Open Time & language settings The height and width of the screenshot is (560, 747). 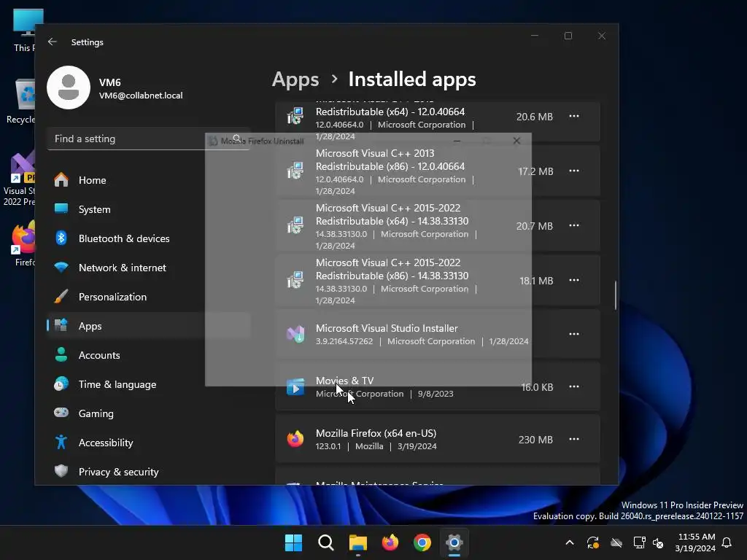click(x=149, y=384)
